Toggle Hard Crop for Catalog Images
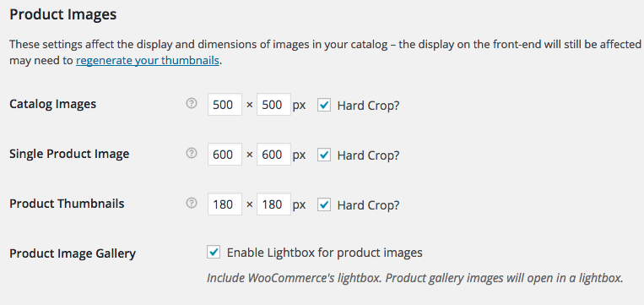This screenshot has width=644, height=305. pyautogui.click(x=324, y=106)
